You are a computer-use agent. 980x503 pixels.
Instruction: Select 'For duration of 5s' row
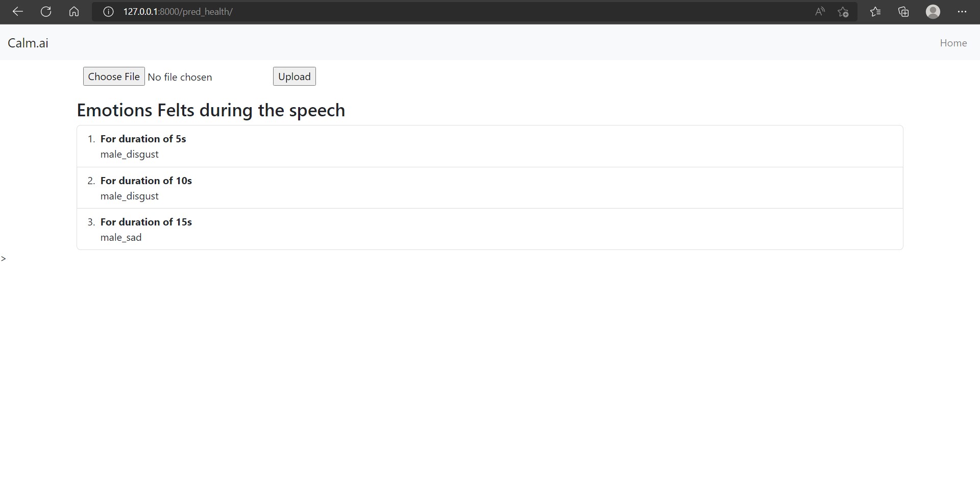coord(490,146)
